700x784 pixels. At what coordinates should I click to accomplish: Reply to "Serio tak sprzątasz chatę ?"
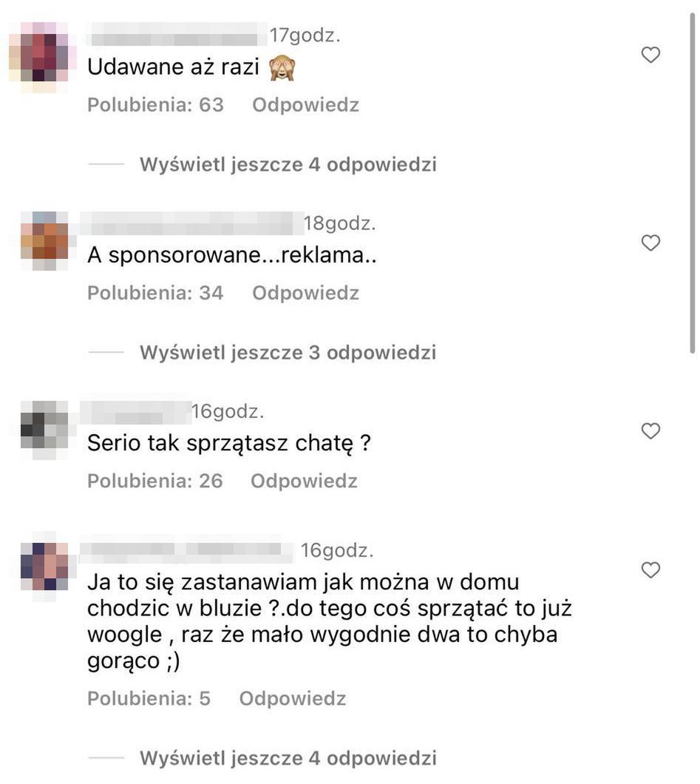[x=305, y=481]
